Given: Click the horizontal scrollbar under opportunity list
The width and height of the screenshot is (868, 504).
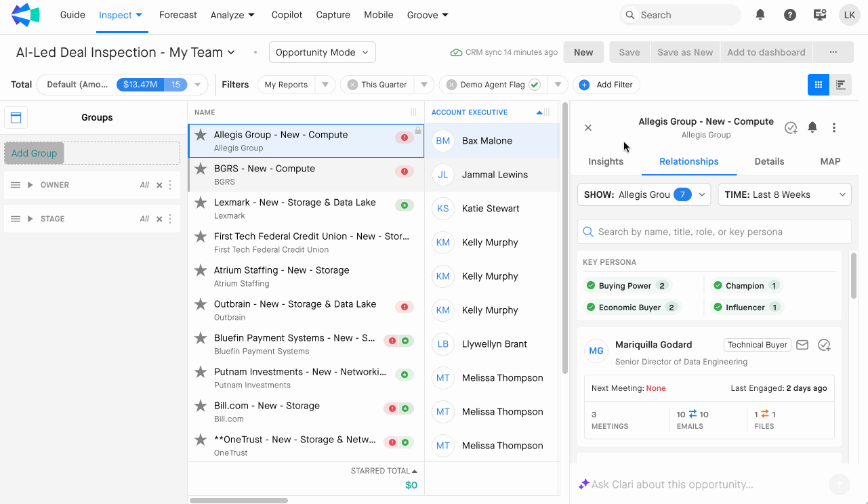Looking at the screenshot, I should 239,501.
